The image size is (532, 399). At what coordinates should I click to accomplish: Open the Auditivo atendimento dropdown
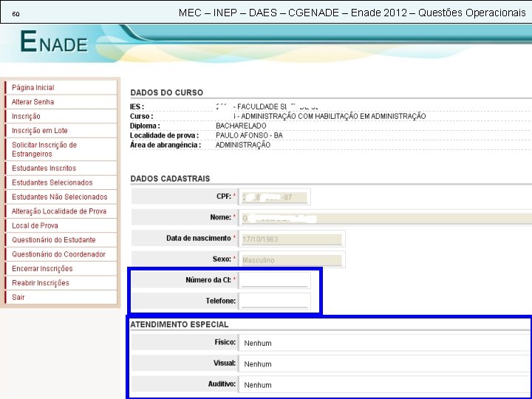click(x=385, y=385)
